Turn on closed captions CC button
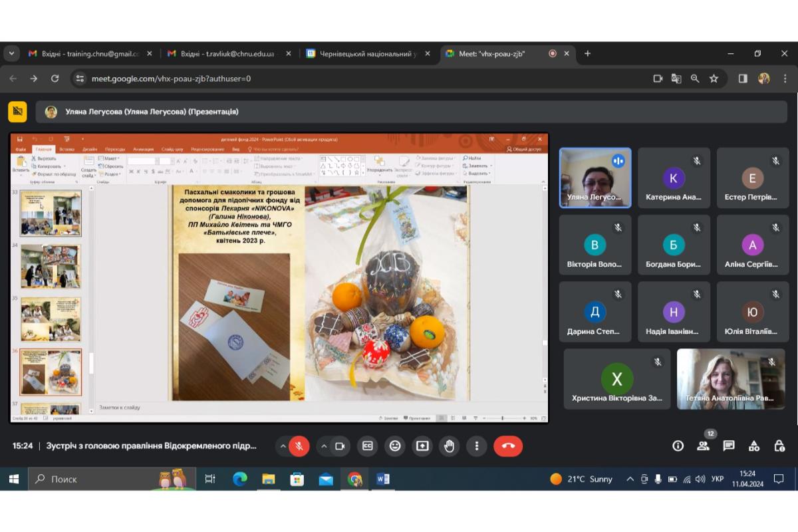The height and width of the screenshot is (532, 798). coord(368,446)
